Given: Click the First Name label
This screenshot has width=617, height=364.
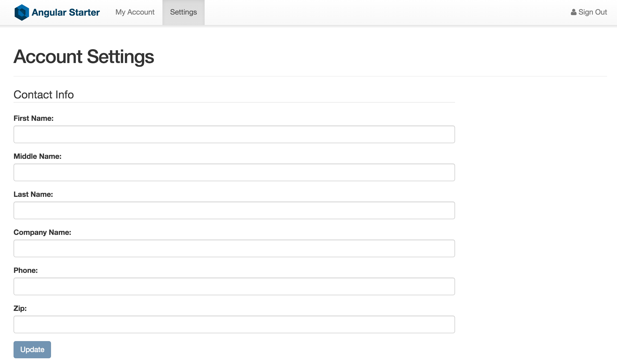Looking at the screenshot, I should pyautogui.click(x=33, y=118).
